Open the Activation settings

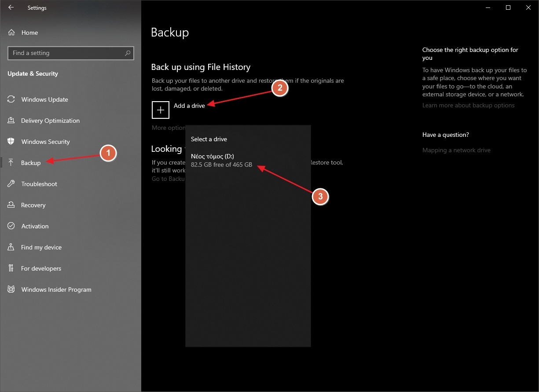pos(35,226)
